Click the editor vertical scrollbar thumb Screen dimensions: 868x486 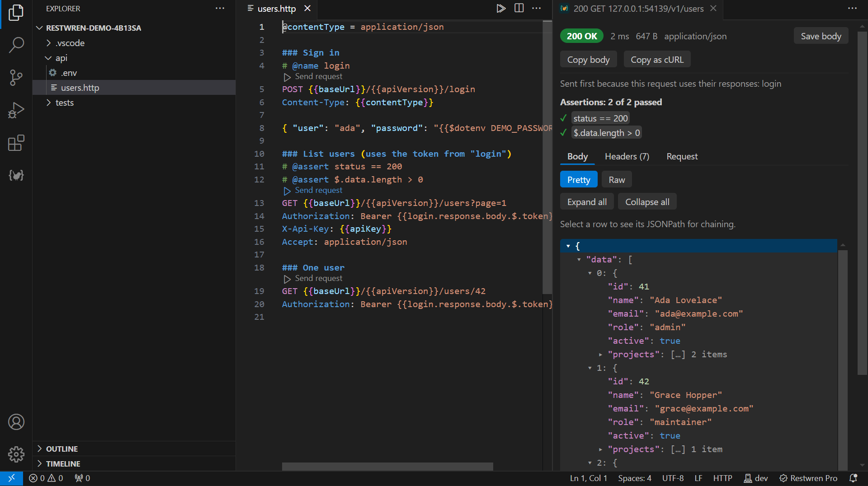(547, 157)
